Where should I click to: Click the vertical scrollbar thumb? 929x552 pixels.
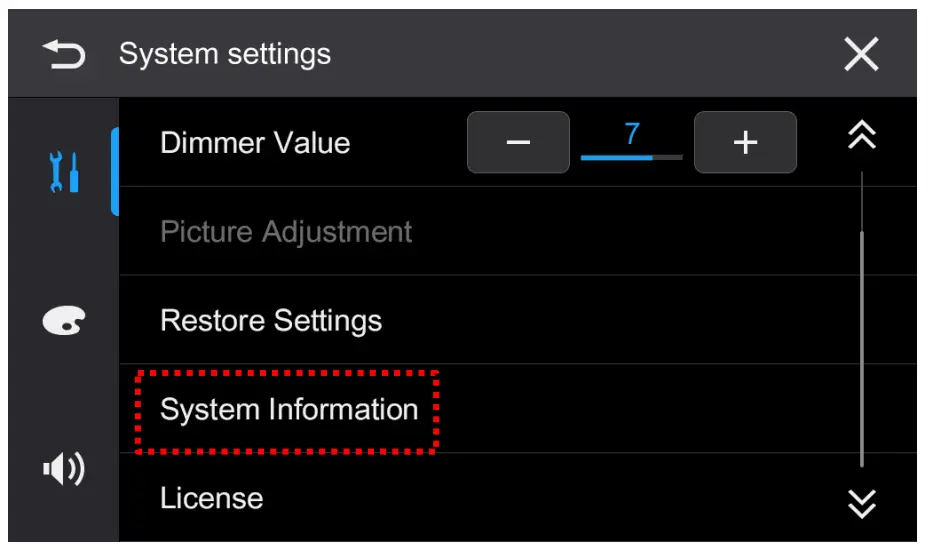click(x=862, y=350)
